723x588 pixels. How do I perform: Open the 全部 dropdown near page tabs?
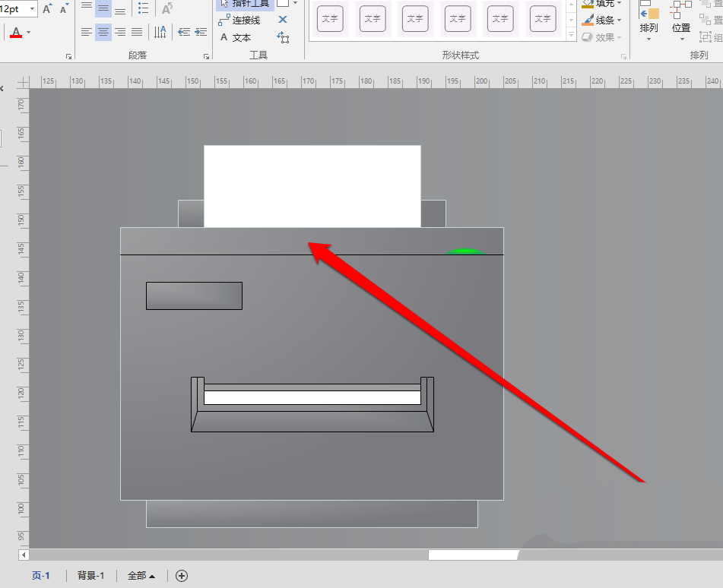[141, 576]
